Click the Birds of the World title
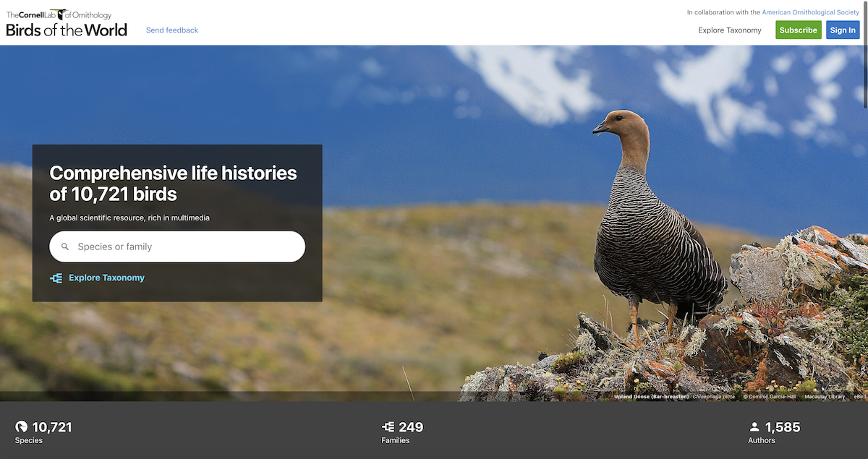This screenshot has height=459, width=868. pos(67,30)
